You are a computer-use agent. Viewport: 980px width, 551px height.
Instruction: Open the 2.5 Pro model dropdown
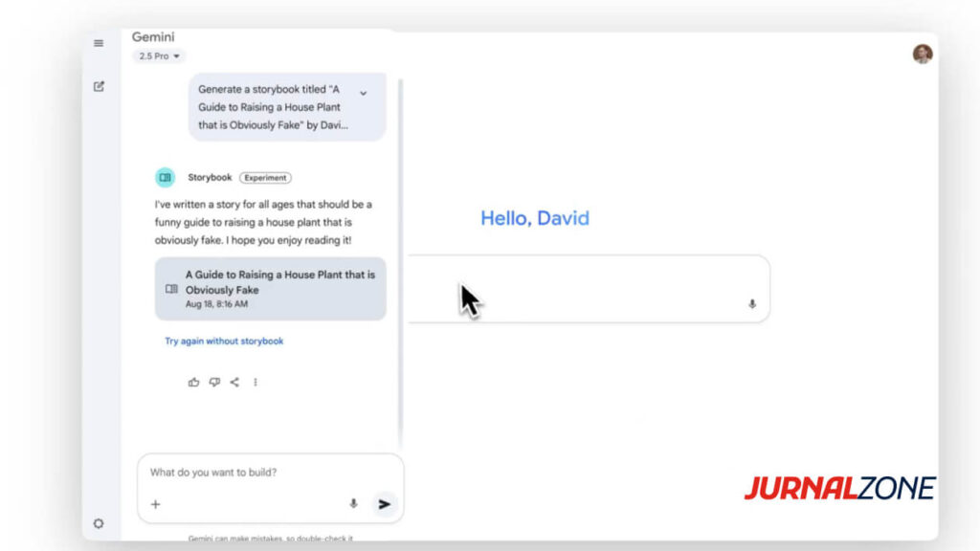(159, 56)
